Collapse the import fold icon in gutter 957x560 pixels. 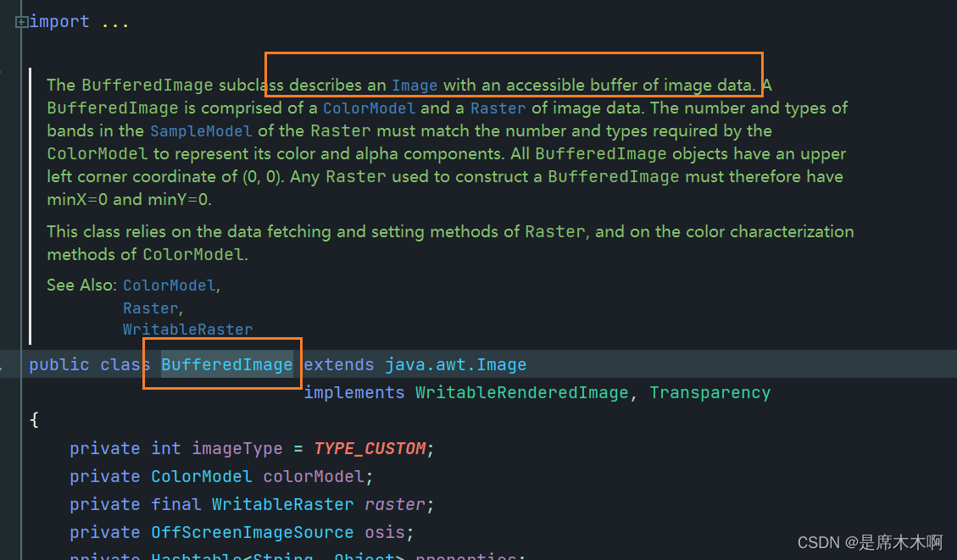(21, 21)
